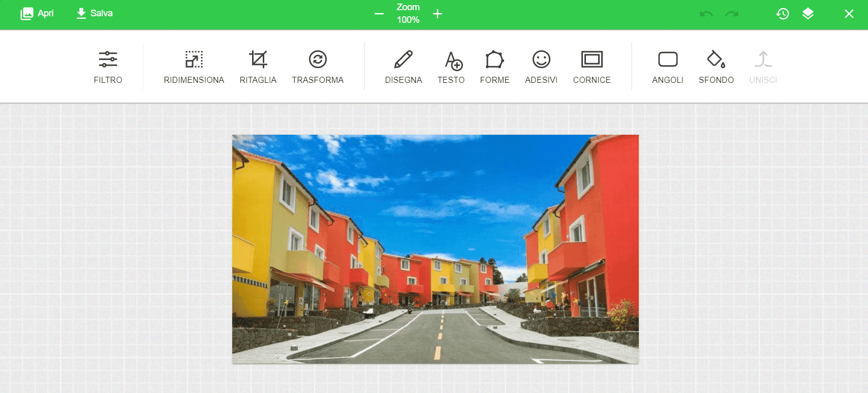Click the Apri open image button
Screen dimensions: 868x393
pos(37,14)
